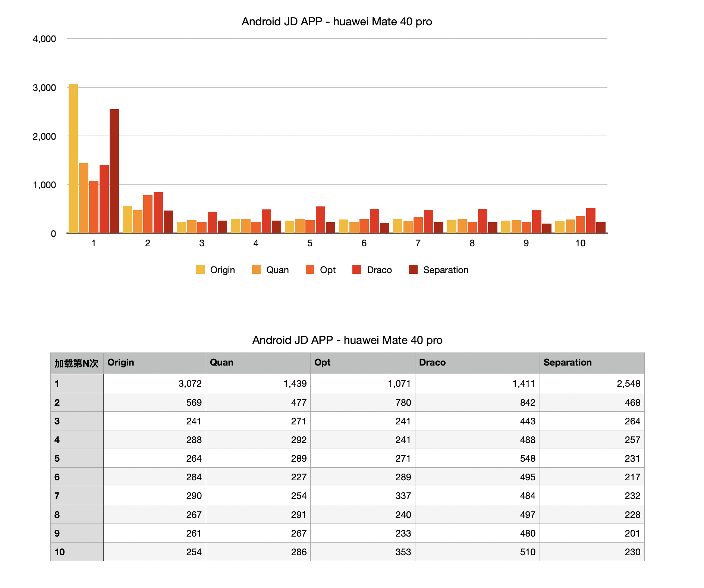Screen dimensions: 704x588
Task: Select the cell showing 488
Action: (x=477, y=440)
